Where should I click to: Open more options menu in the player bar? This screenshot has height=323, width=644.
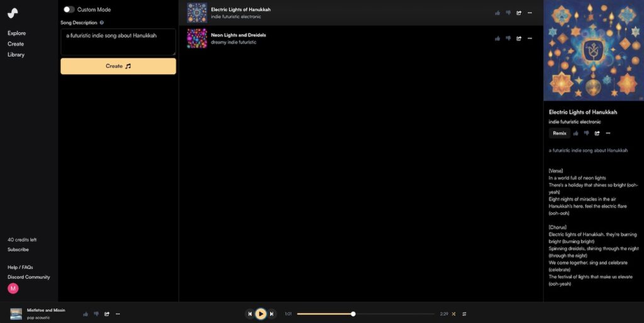pos(118,314)
